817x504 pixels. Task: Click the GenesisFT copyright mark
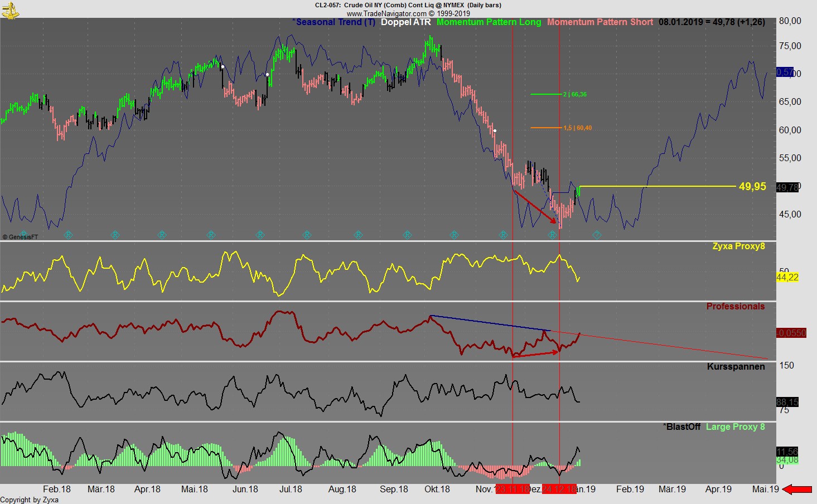[x=20, y=237]
